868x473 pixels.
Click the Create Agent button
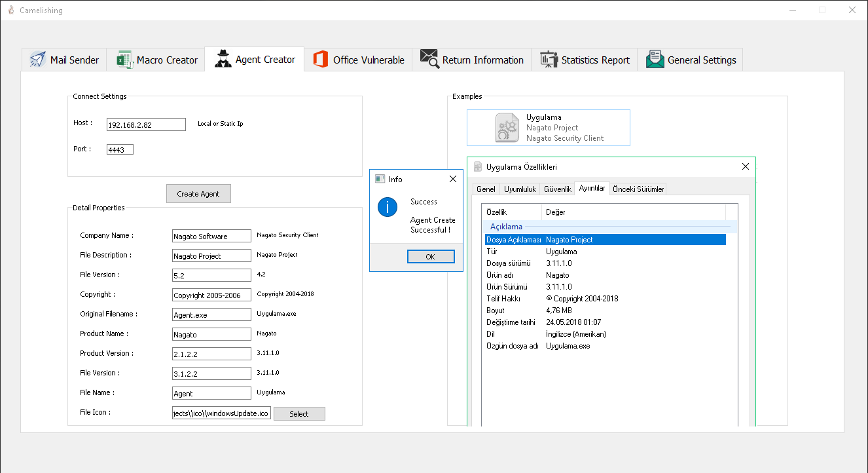[x=198, y=194]
